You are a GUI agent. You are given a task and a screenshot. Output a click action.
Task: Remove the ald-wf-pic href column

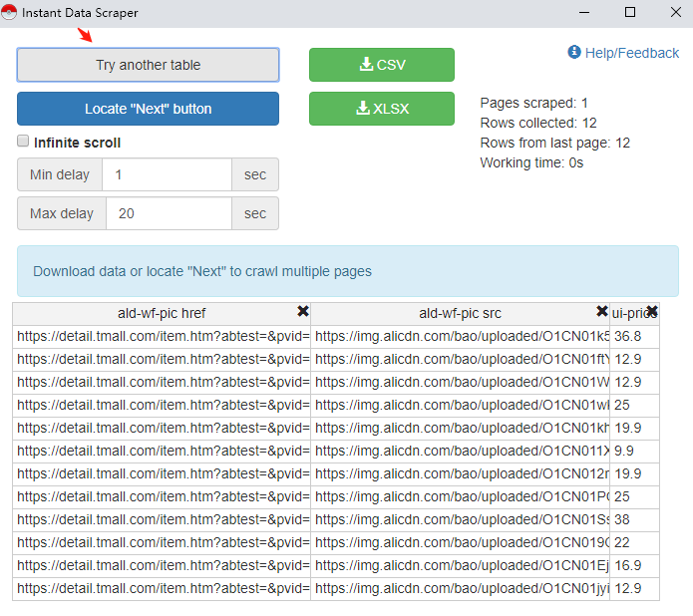[x=303, y=312]
